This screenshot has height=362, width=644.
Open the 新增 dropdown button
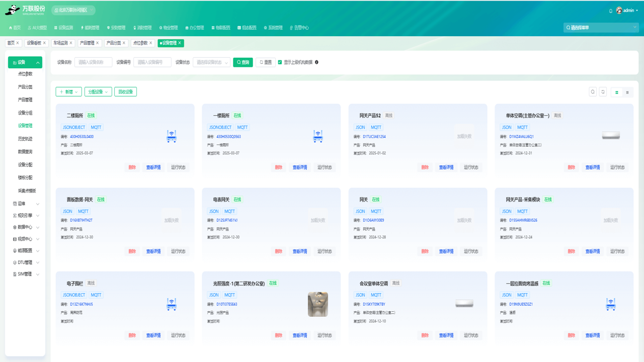pos(68,92)
